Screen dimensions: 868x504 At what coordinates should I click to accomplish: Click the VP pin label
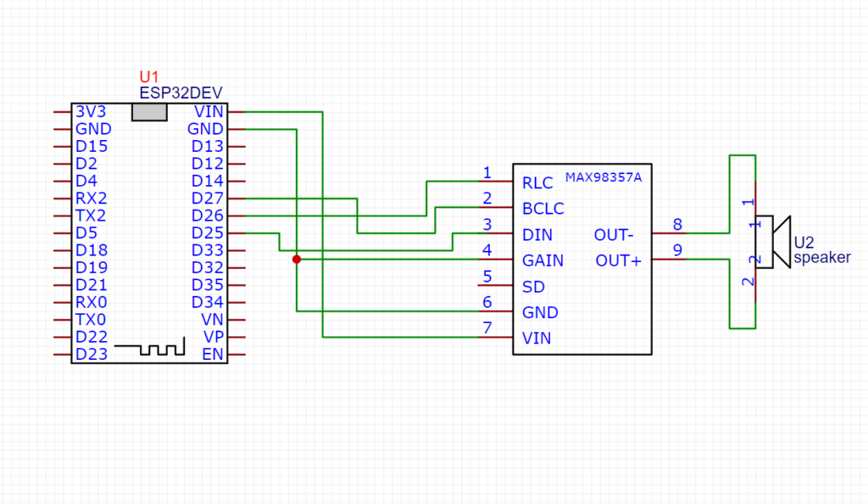tap(213, 337)
